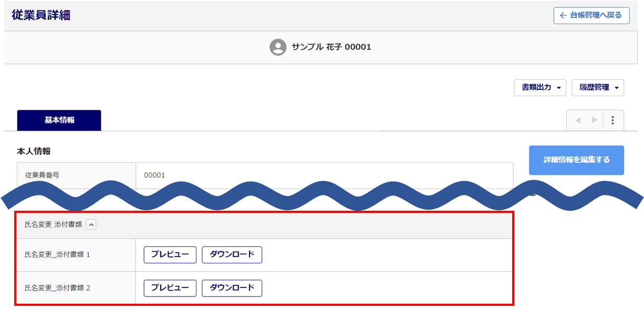
Task: Click the 氏名変更_添付書類 2 row label
Action: coord(58,288)
